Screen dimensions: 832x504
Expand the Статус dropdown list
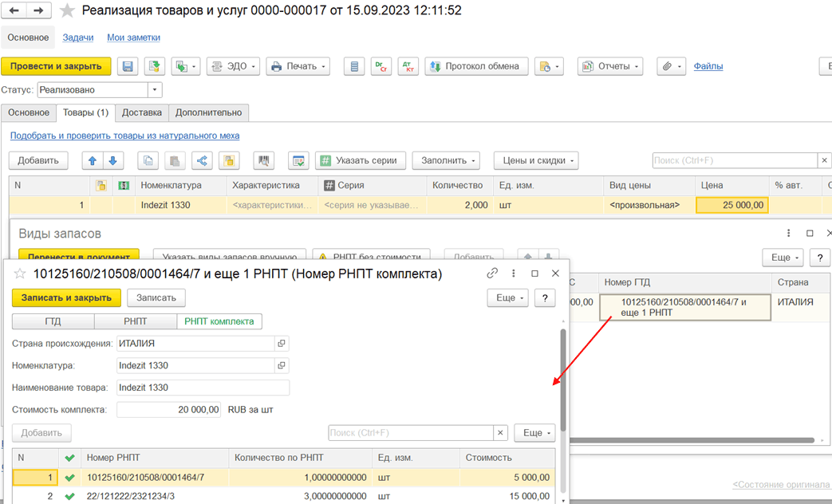click(x=155, y=90)
